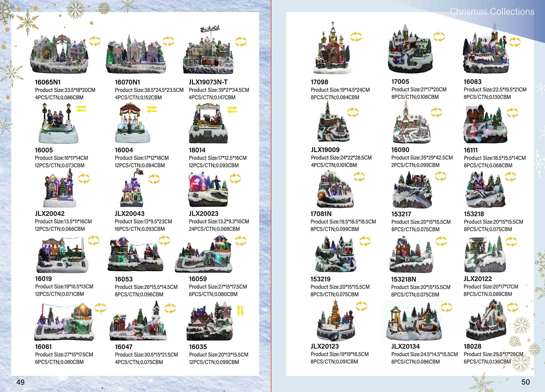Select the 16019 train stall image
The height and width of the screenshot is (392, 545).
pyautogui.click(x=62, y=255)
